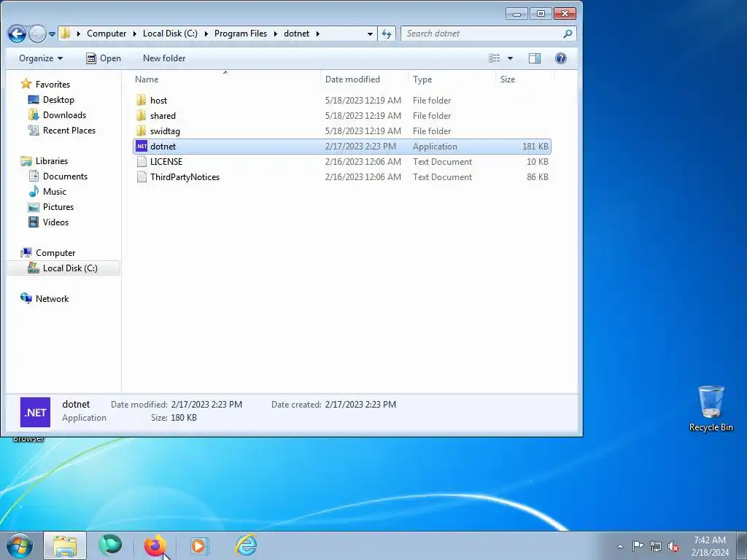Show hidden system tray icons
This screenshot has height=560, width=747.
[620, 546]
